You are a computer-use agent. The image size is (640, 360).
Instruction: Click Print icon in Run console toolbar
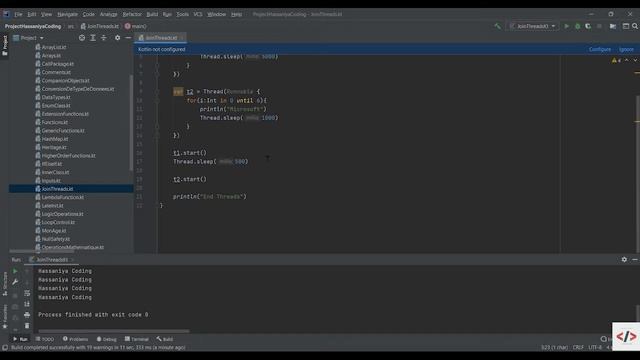tap(27, 315)
